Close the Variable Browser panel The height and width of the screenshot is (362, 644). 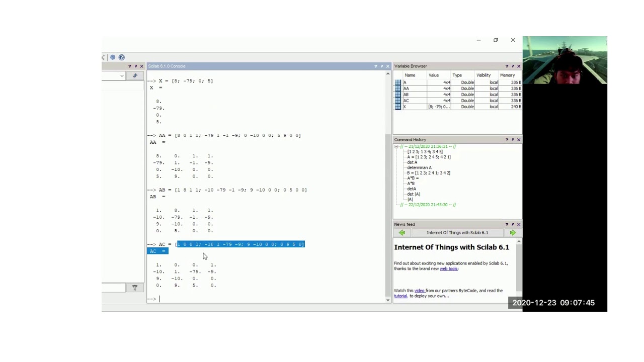point(519,66)
